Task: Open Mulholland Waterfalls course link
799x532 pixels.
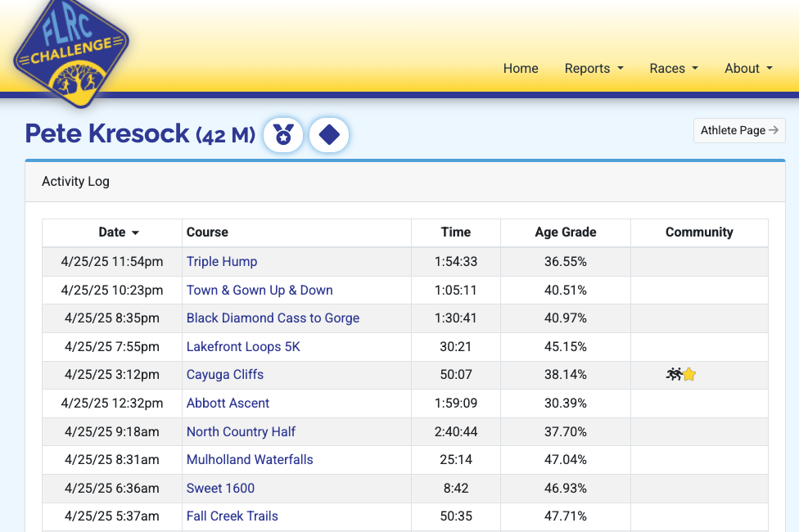Action: pyautogui.click(x=250, y=460)
